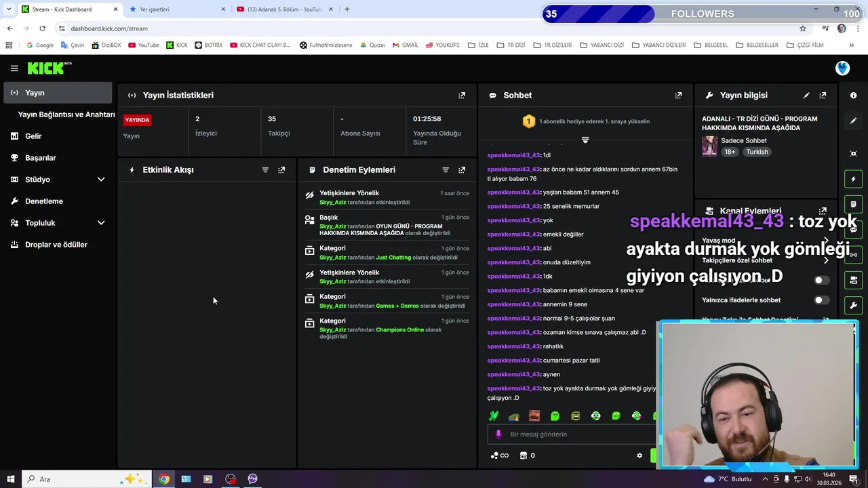Open chat settings gear icon

point(639,455)
